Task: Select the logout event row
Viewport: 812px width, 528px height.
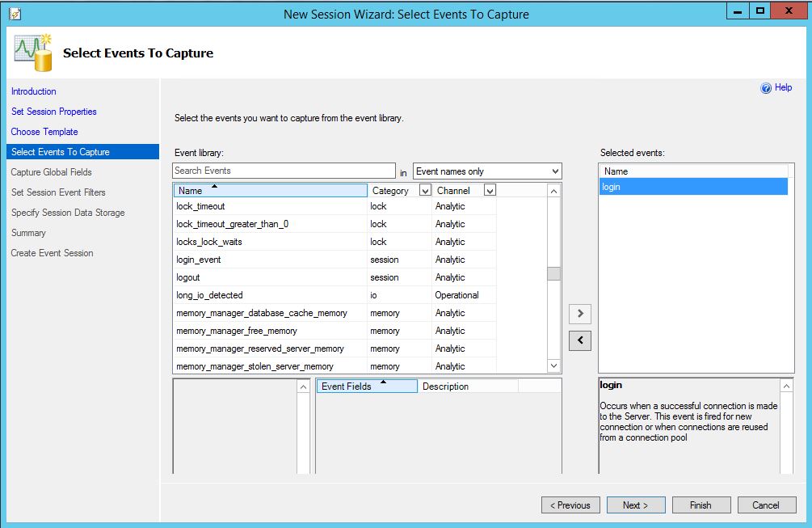Action: click(334, 277)
